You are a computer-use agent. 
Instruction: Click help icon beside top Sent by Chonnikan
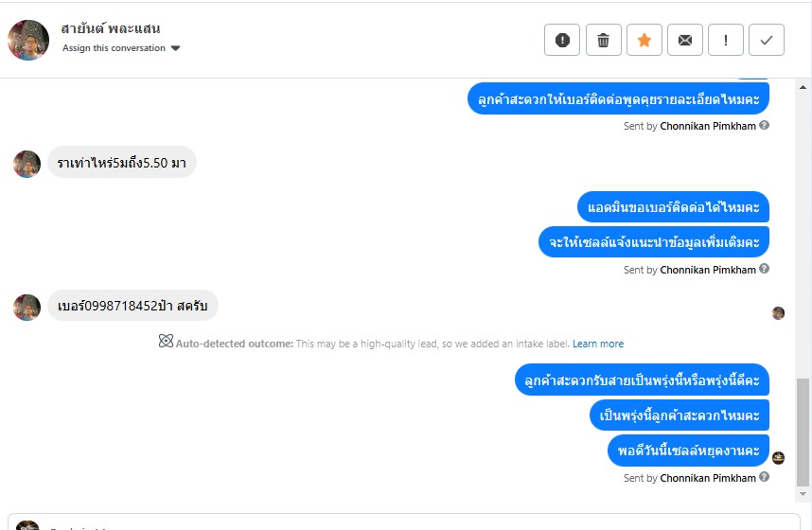[764, 125]
